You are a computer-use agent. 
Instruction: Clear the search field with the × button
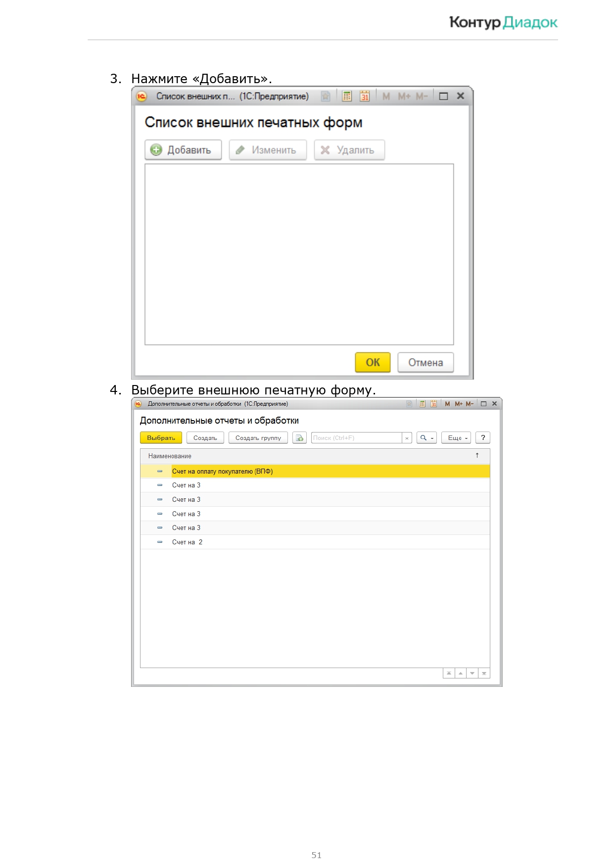click(x=407, y=438)
